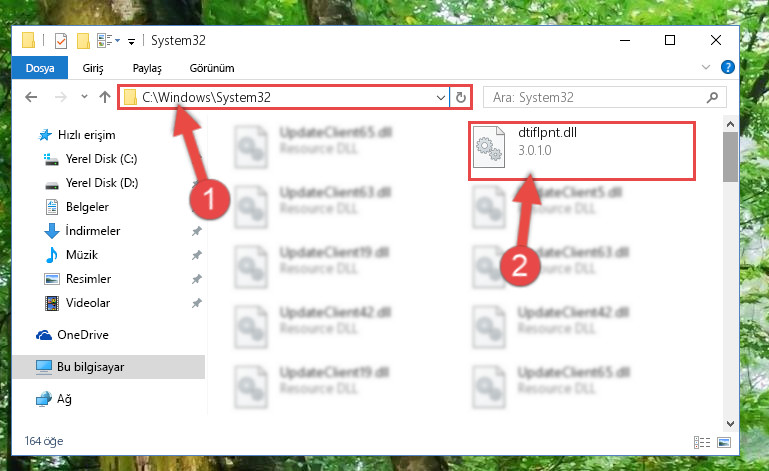Select Yerel Disk (C:) in sidebar
769x471 pixels.
pos(102,158)
